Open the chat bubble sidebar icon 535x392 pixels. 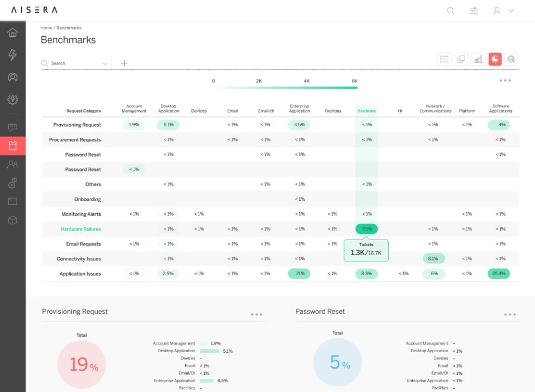coord(13,127)
